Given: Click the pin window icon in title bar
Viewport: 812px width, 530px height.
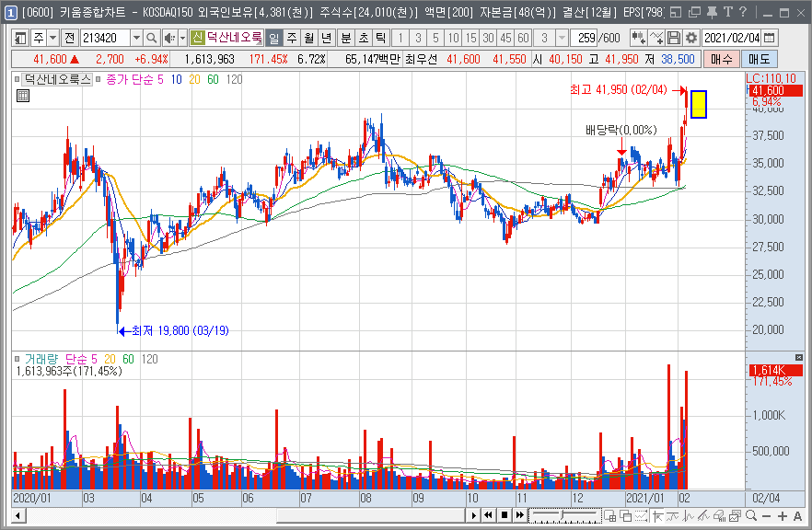Looking at the screenshot, I should 712,12.
